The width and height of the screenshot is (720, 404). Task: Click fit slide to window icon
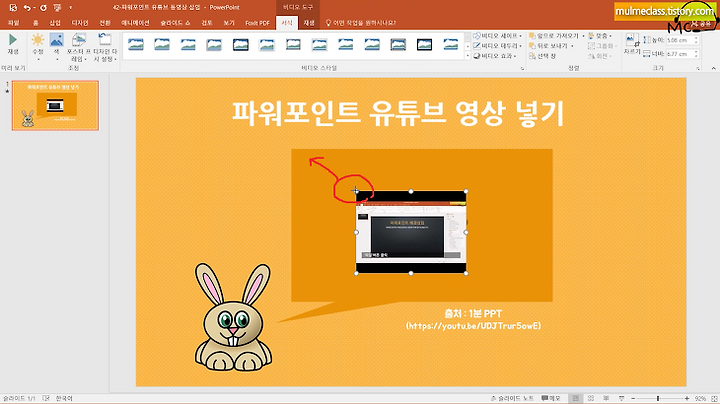pos(714,398)
